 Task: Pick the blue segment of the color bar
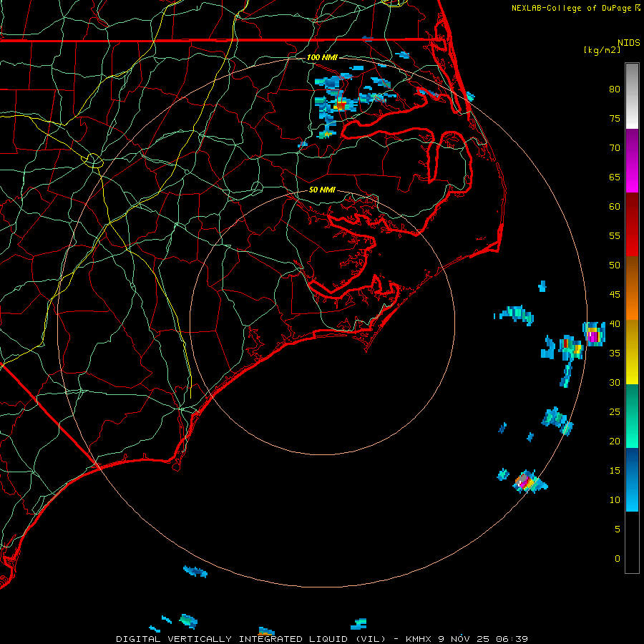[x=632, y=479]
